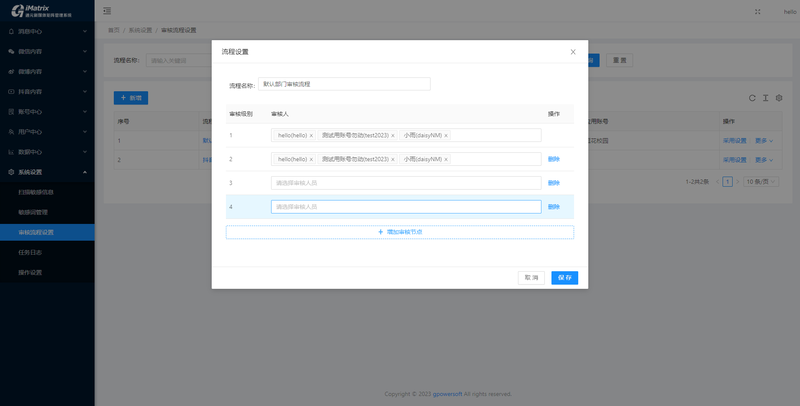Click the refresh icon above the table
800x406 pixels.
pos(752,98)
